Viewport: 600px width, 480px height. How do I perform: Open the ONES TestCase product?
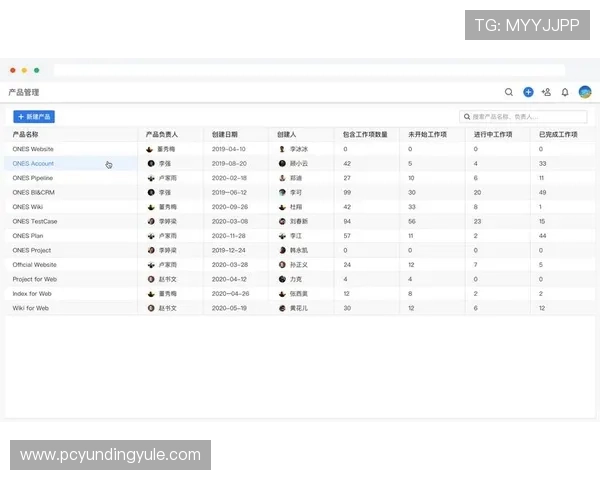[35, 221]
